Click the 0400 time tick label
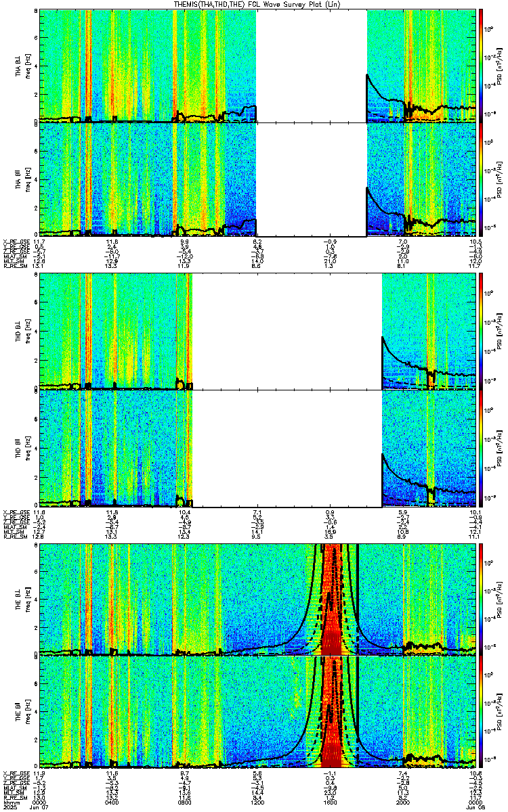The width and height of the screenshot is (508, 812). point(112,803)
